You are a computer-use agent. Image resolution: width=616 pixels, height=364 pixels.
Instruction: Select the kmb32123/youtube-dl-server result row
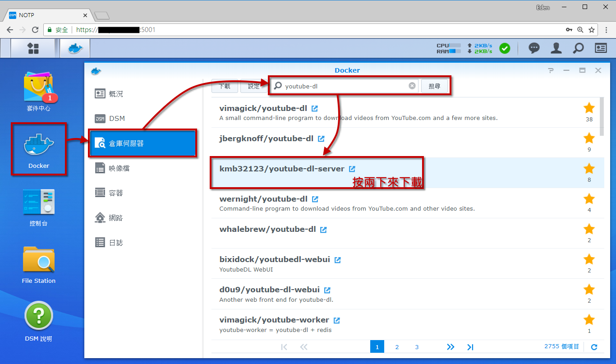[x=408, y=173]
